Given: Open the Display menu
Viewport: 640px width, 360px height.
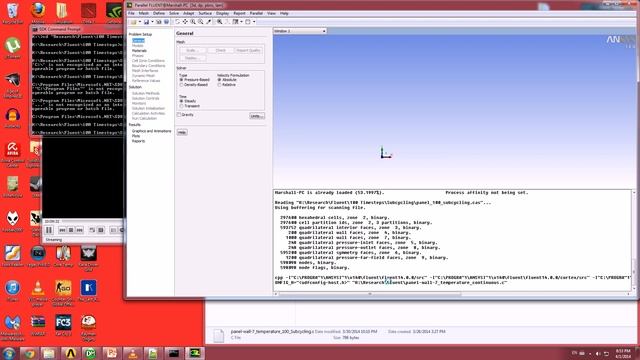Looking at the screenshot, I should (222, 13).
